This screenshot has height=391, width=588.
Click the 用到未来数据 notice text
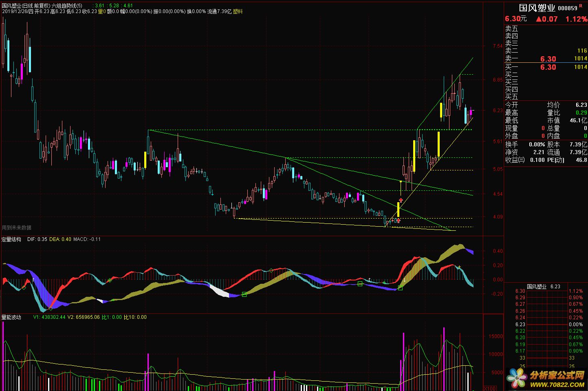click(17, 228)
